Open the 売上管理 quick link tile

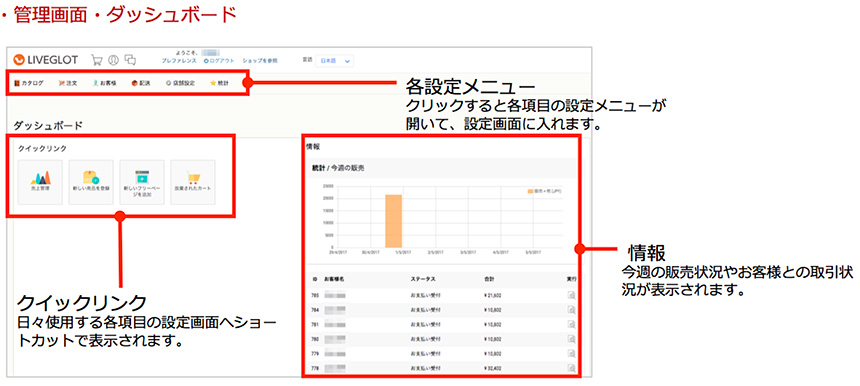tap(40, 182)
